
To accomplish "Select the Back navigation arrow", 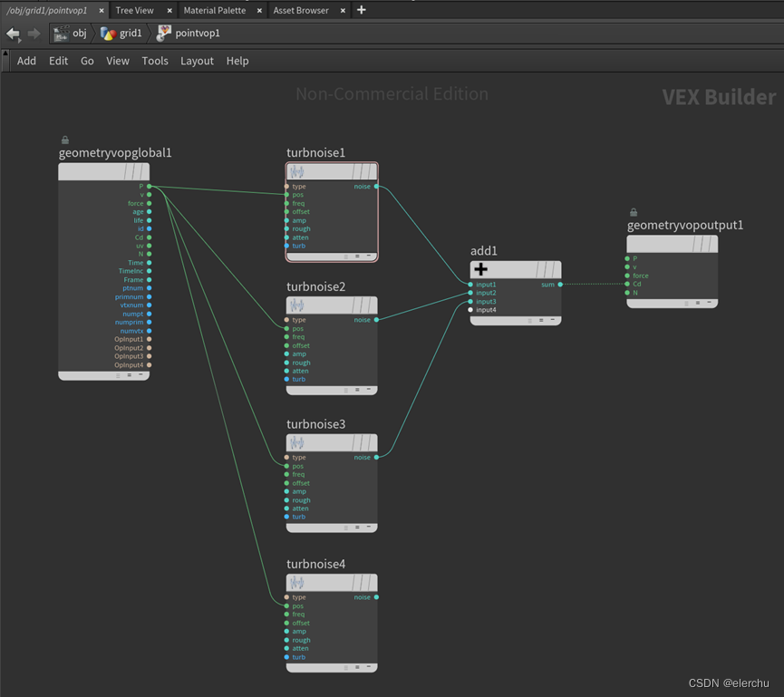I will pos(13,34).
